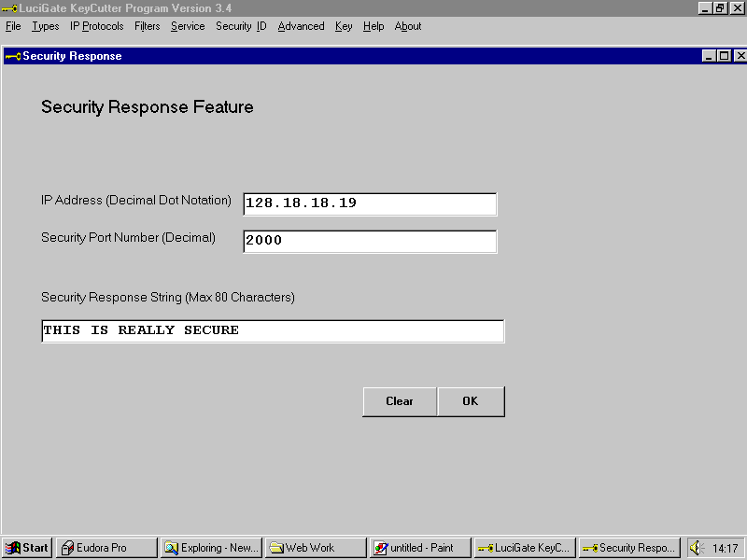
Task: Open the About menu
Action: 408,26
